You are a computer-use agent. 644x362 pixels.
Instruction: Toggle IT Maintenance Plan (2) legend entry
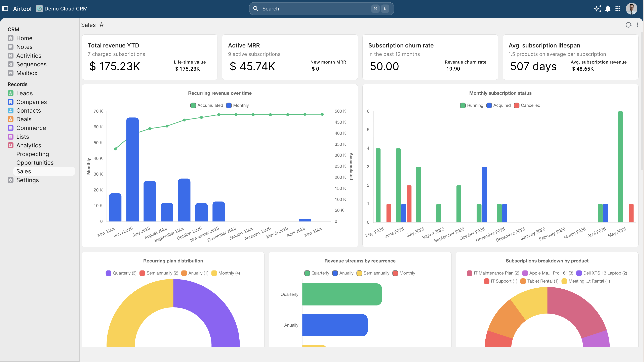pos(493,273)
